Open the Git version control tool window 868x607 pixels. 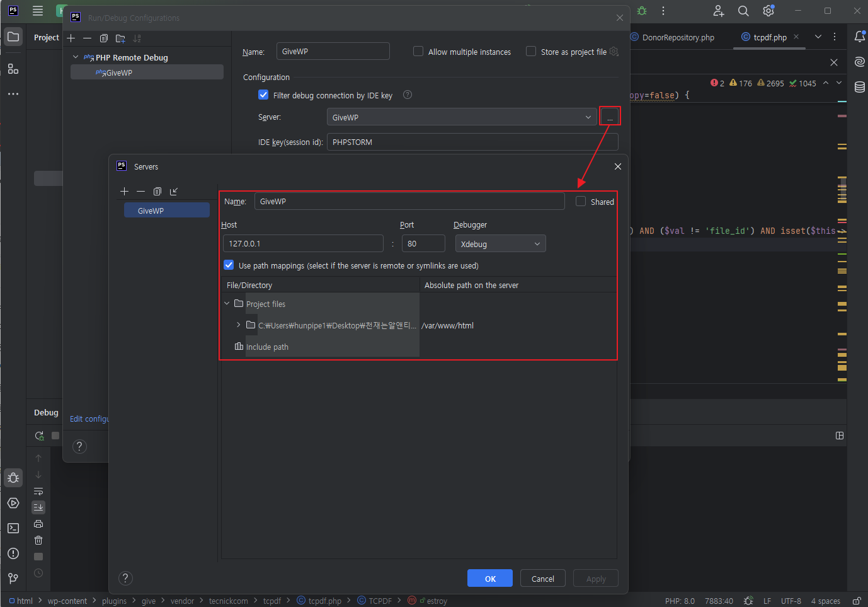(x=13, y=578)
